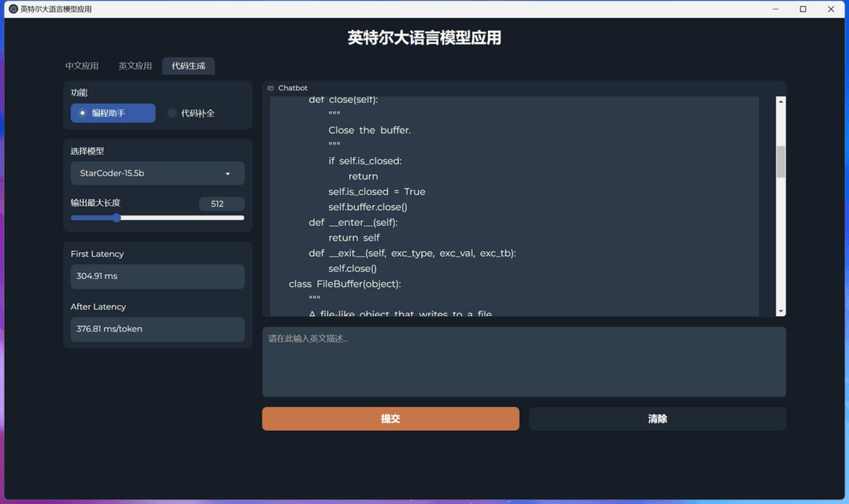Image resolution: width=849 pixels, height=504 pixels.
Task: Click the chatbot scroll down arrow
Action: 781,311
